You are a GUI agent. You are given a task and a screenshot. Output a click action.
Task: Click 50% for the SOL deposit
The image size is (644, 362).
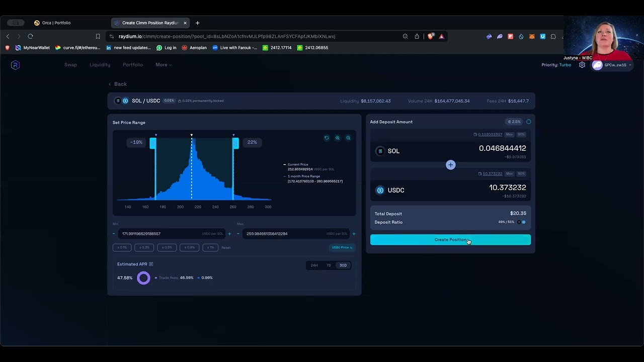coord(521,135)
